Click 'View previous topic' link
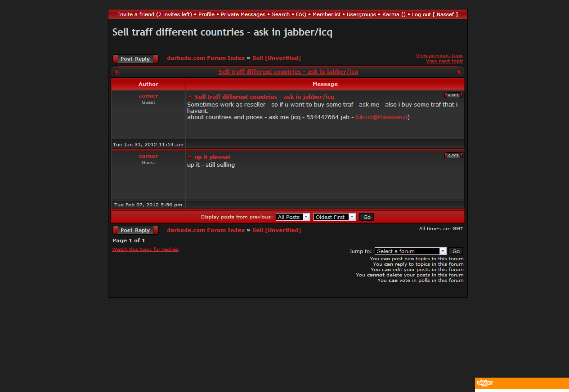 point(439,56)
